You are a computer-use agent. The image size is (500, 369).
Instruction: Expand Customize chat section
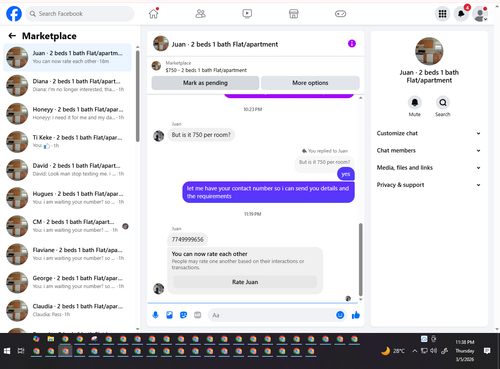pos(429,133)
